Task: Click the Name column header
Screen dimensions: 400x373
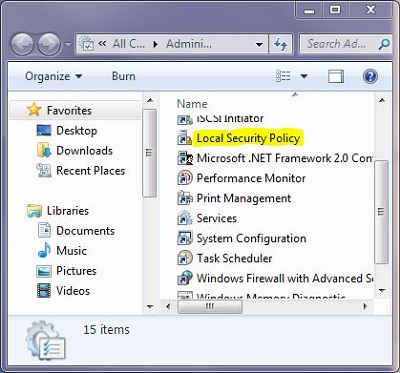Action: (192, 104)
